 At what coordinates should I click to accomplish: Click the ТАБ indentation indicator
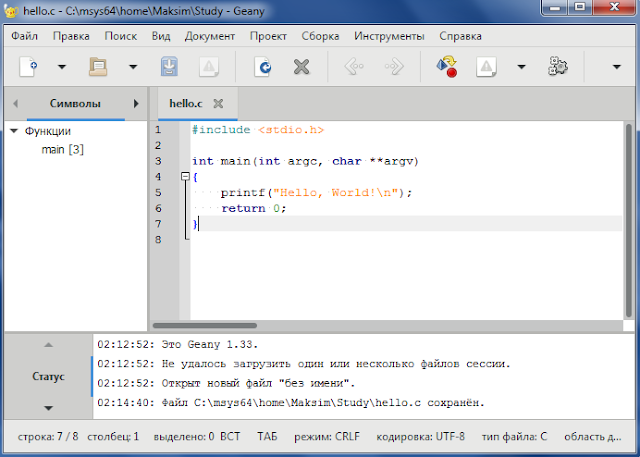click(x=267, y=437)
